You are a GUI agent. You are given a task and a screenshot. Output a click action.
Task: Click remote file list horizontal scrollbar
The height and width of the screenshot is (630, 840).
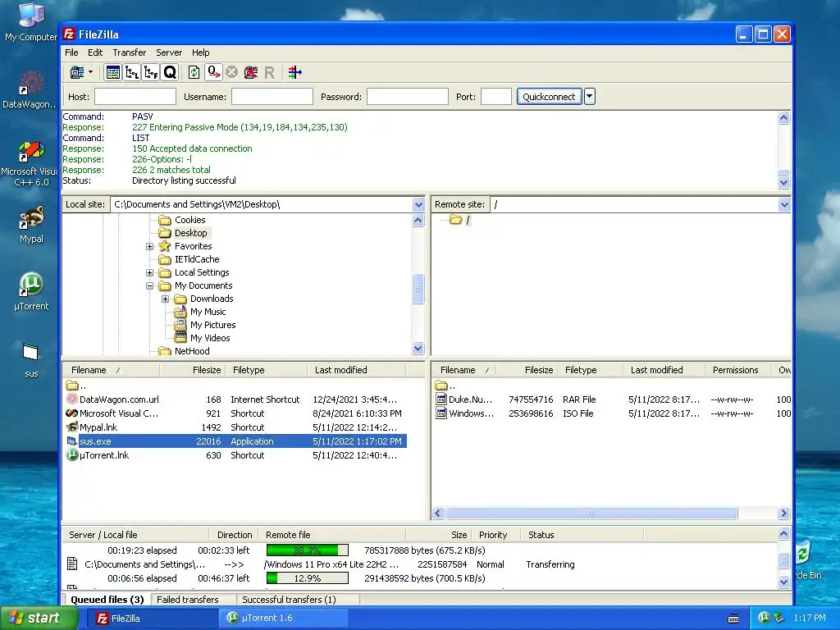tap(591, 514)
